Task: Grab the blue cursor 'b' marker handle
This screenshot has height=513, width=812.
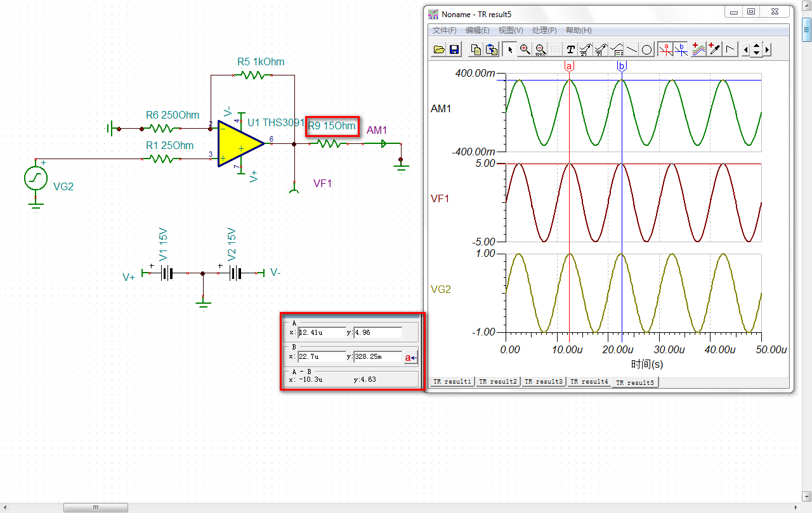Action: coord(622,66)
